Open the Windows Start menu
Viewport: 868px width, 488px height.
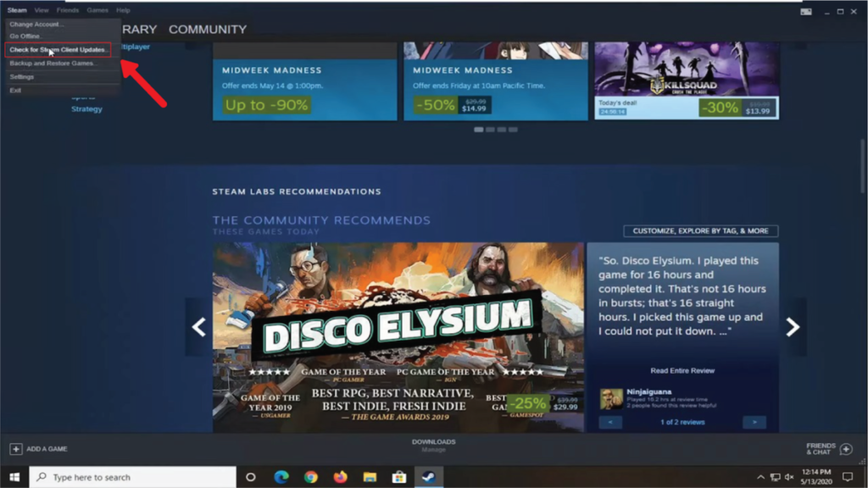pos(14,477)
